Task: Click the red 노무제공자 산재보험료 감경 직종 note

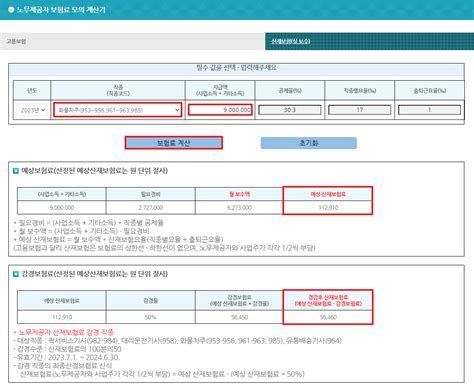Action: tap(64, 332)
